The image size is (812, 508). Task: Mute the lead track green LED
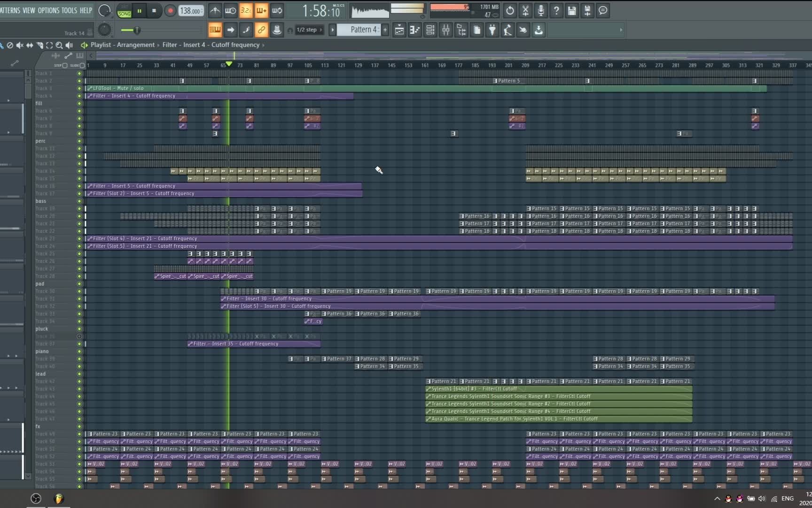coord(79,374)
